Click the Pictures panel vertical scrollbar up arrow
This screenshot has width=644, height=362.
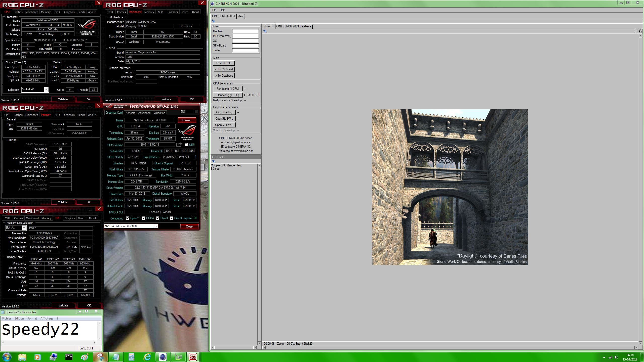coord(640,36)
